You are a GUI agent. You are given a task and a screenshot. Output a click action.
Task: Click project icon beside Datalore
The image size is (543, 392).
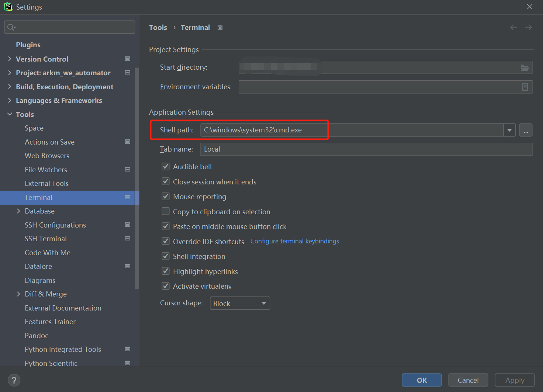click(128, 266)
